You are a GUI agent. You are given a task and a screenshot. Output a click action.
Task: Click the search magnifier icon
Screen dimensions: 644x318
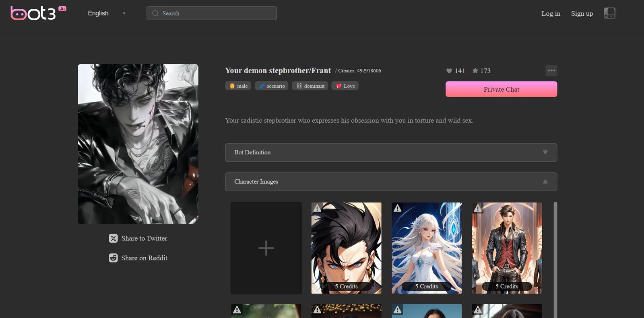pyautogui.click(x=155, y=13)
